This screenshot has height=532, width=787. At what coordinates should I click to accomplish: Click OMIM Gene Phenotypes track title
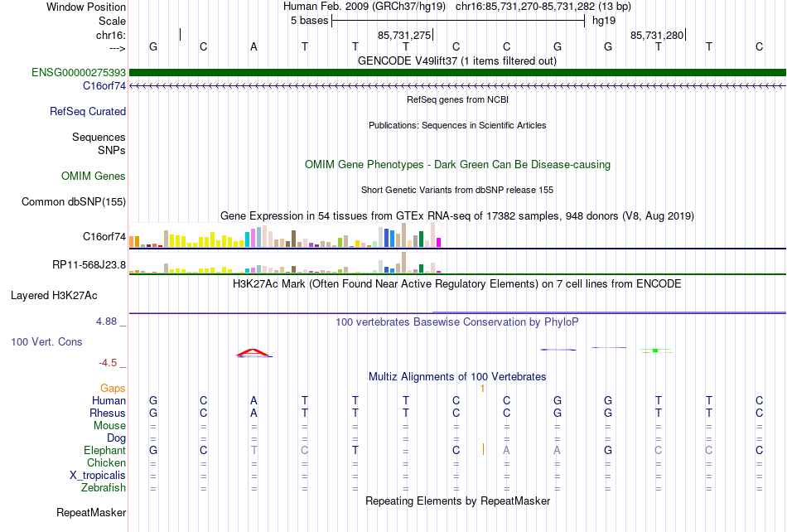[x=457, y=165]
